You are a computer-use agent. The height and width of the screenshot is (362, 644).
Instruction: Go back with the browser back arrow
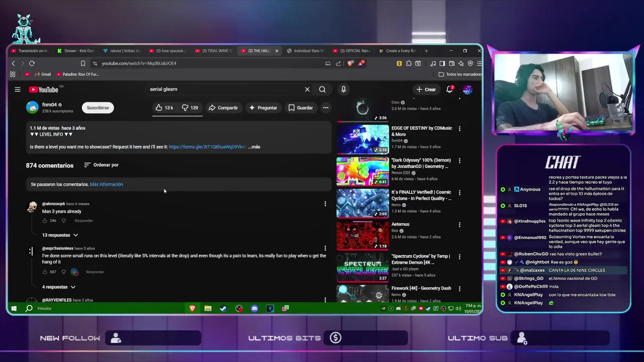point(14,63)
